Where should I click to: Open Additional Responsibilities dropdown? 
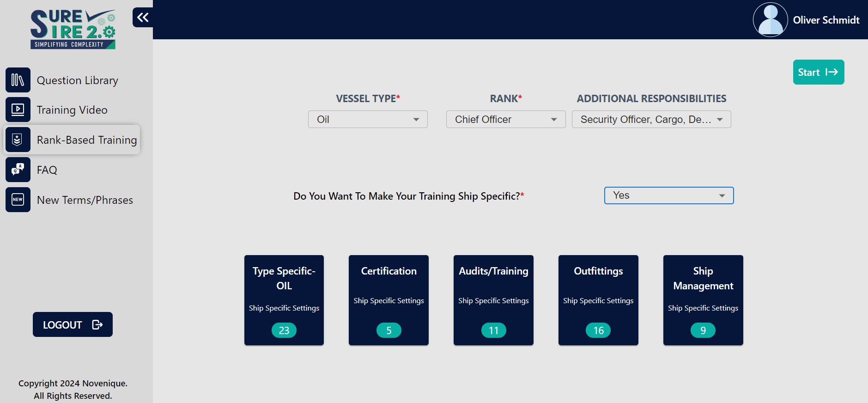click(651, 119)
